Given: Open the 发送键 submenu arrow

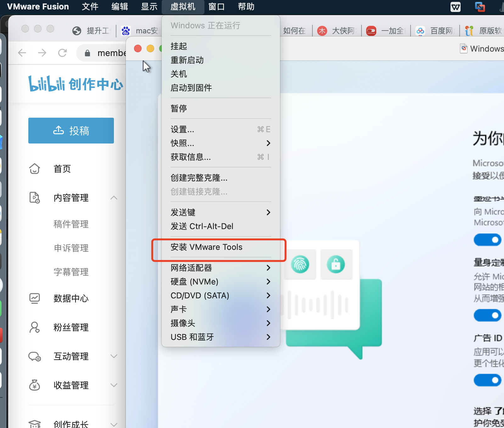Looking at the screenshot, I should click(268, 212).
